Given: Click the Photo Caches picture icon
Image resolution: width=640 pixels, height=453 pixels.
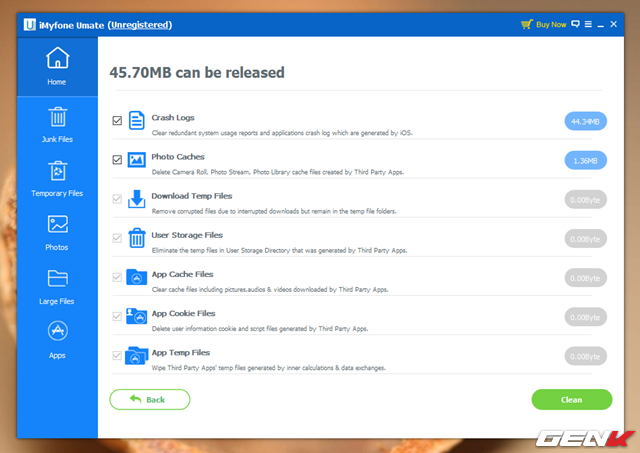Looking at the screenshot, I should [x=137, y=160].
